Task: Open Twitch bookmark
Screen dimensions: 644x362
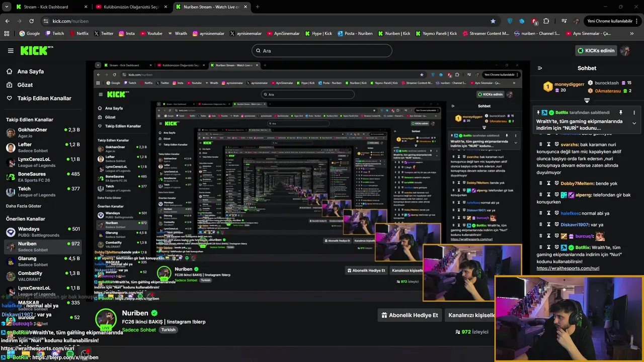Action: (55, 34)
